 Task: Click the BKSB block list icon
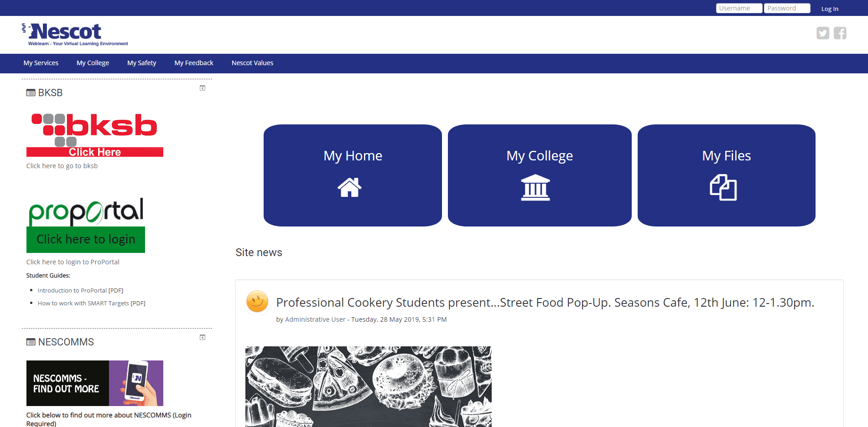pos(31,93)
